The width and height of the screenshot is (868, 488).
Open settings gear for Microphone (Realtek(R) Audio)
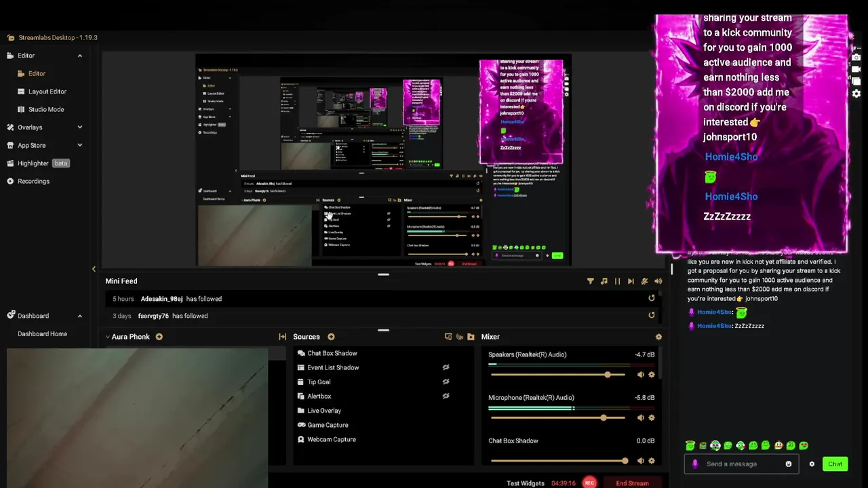point(652,418)
